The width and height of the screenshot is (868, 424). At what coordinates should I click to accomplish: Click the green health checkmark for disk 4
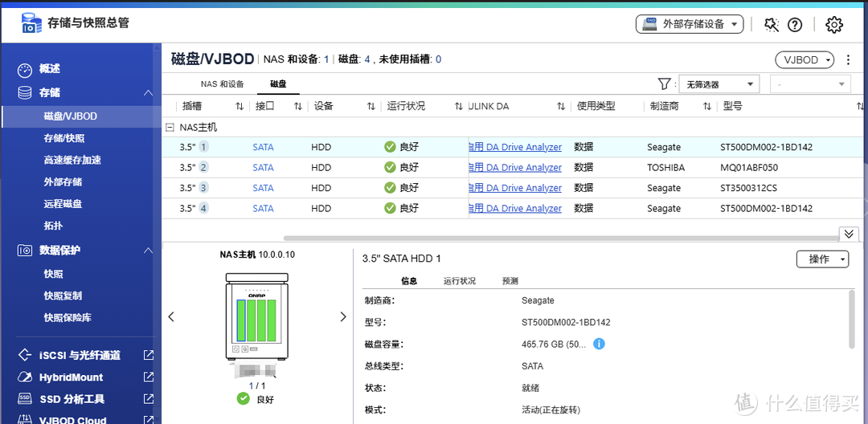pyautogui.click(x=391, y=209)
